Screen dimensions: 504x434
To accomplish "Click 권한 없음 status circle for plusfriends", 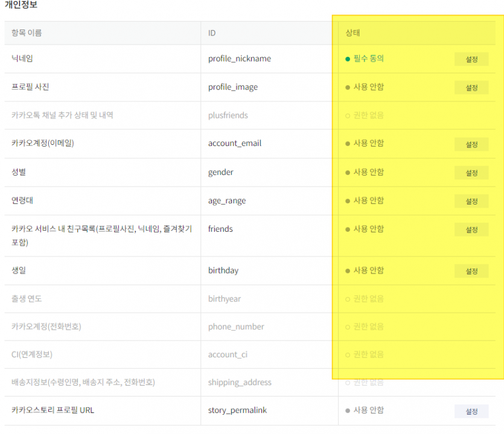I will [348, 115].
